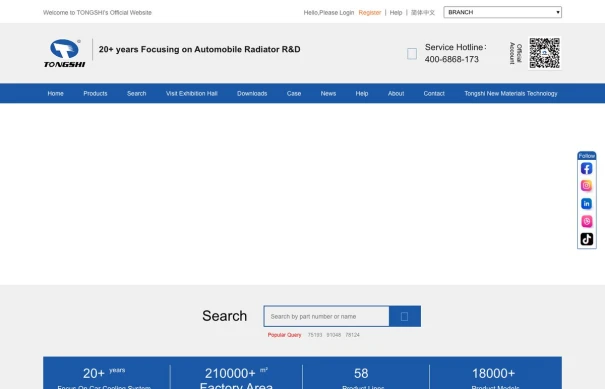This screenshot has width=605, height=389.
Task: Click the Follow label on side panel
Action: click(x=586, y=156)
